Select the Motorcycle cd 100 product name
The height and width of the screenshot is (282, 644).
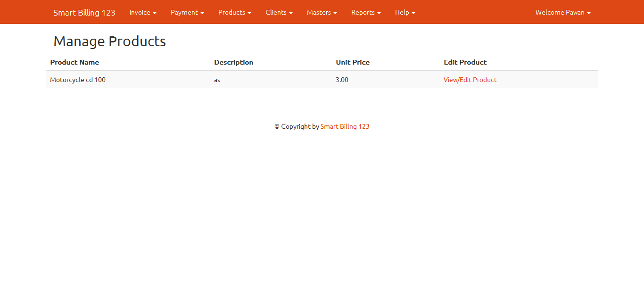point(78,80)
